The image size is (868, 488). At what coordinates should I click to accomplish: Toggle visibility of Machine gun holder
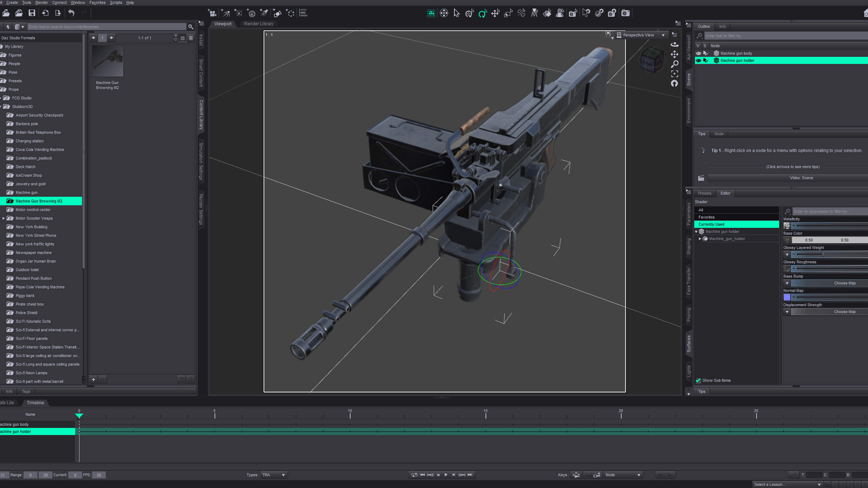point(698,60)
